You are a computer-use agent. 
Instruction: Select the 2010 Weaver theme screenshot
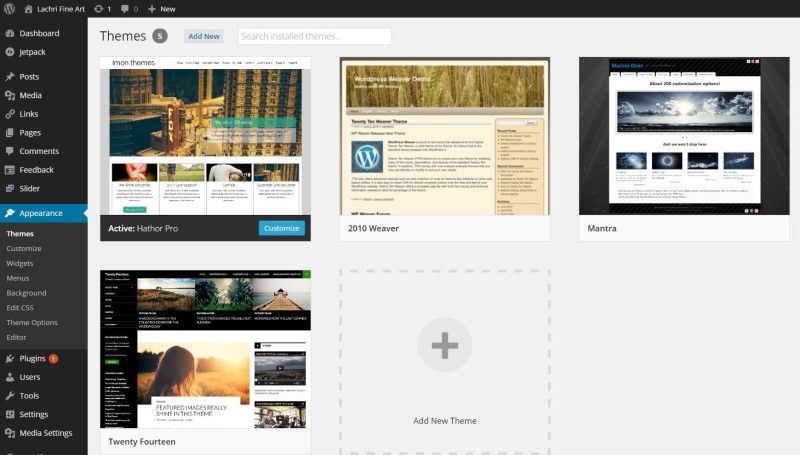click(x=445, y=136)
